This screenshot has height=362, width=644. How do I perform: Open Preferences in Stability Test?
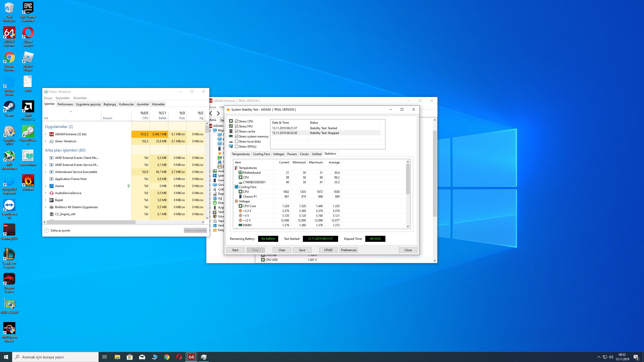pos(349,250)
